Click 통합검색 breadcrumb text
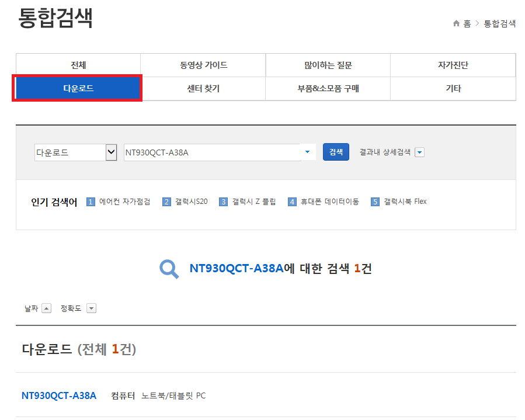 click(x=499, y=23)
